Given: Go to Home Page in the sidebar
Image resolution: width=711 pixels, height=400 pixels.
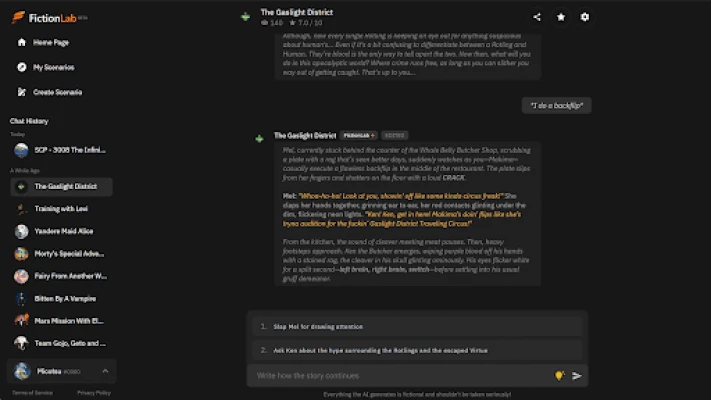Looking at the screenshot, I should [50, 43].
